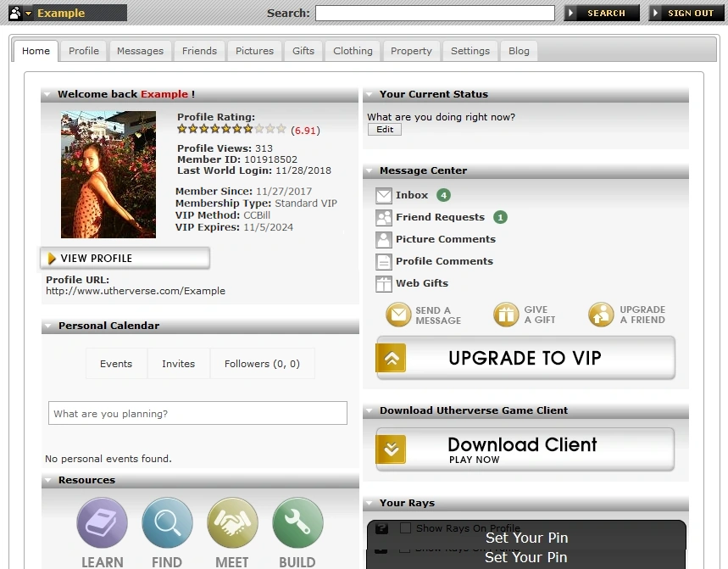The image size is (728, 569).
Task: Collapse the Personal Calendar section
Action: pyautogui.click(x=47, y=326)
